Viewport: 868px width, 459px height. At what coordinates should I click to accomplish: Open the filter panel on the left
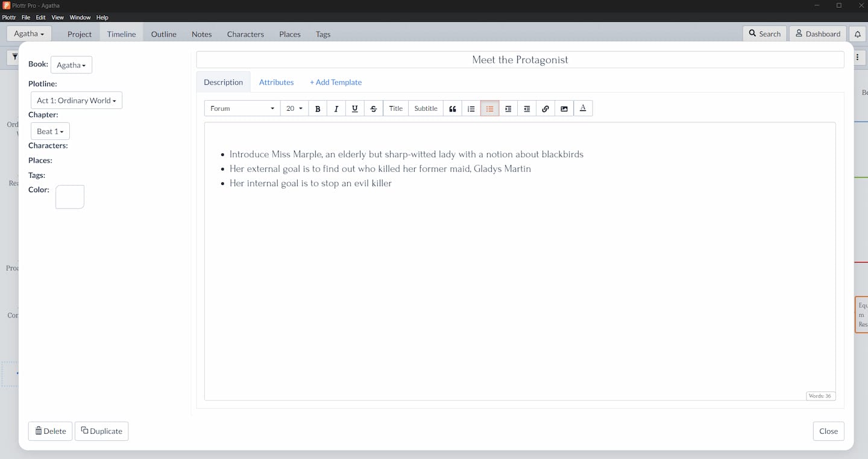pyautogui.click(x=15, y=57)
